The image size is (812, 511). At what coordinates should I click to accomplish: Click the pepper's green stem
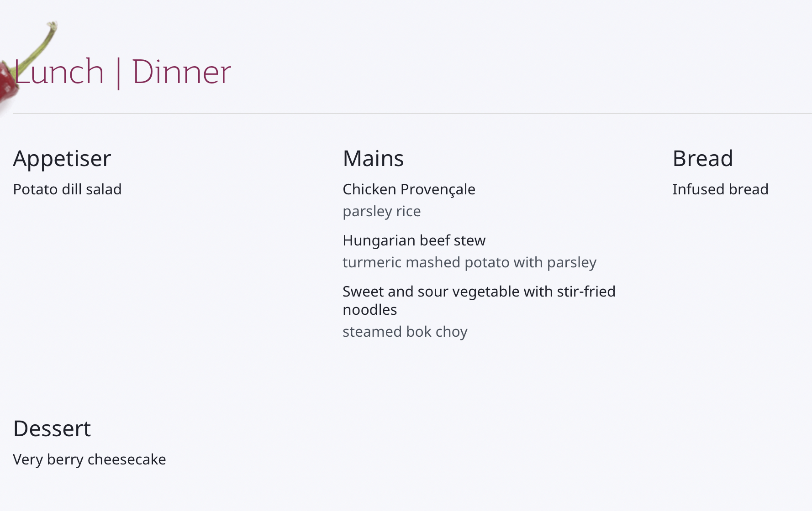coord(39,46)
